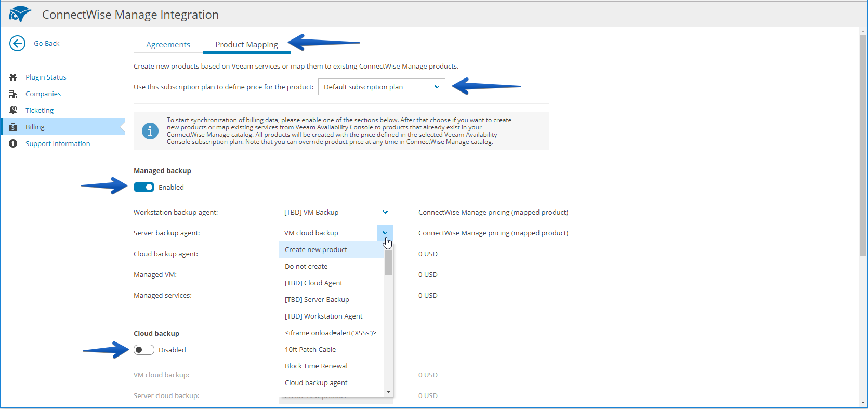This screenshot has height=409, width=868.
Task: Enable Cloud backup toggle
Action: click(x=144, y=350)
